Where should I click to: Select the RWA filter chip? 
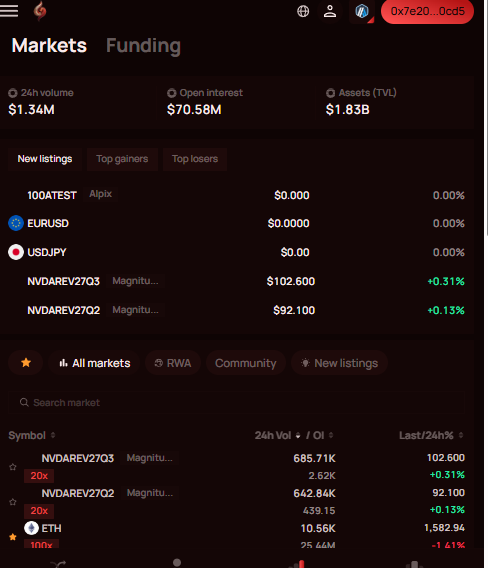(173, 363)
